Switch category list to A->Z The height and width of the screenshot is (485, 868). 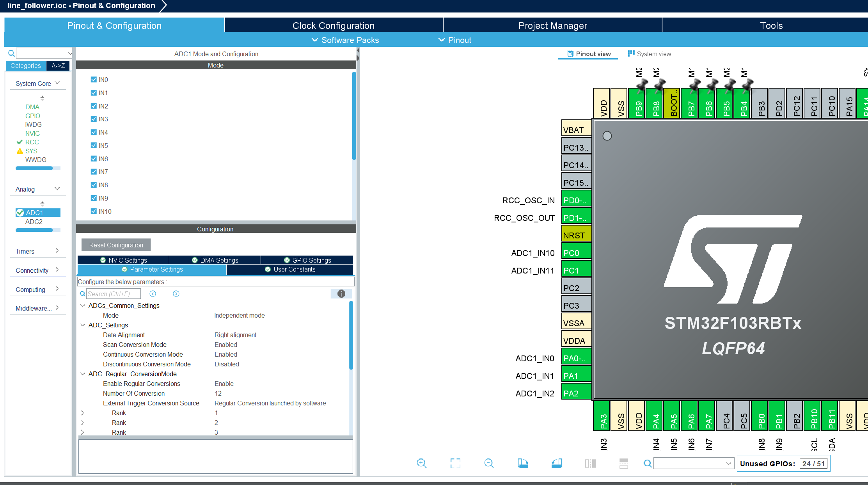point(58,66)
